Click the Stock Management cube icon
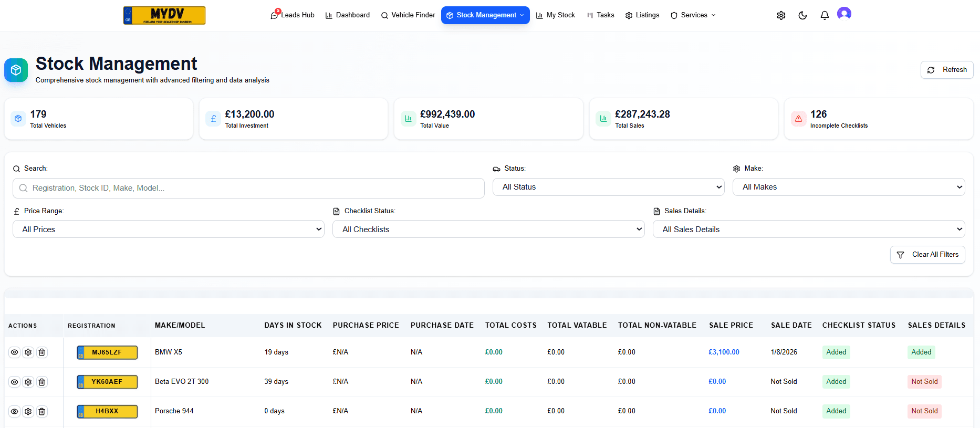This screenshot has height=428, width=980. click(x=16, y=70)
